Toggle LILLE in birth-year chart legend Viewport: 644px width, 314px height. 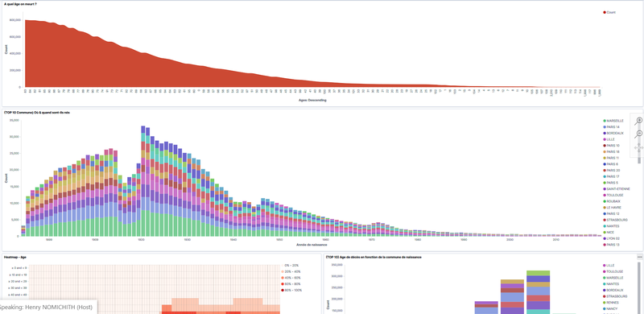(609, 139)
